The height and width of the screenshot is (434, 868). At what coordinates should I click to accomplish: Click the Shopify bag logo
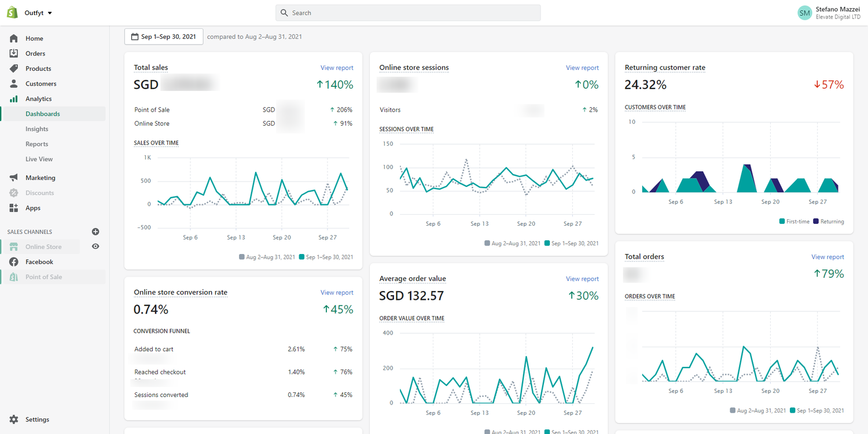coord(13,13)
